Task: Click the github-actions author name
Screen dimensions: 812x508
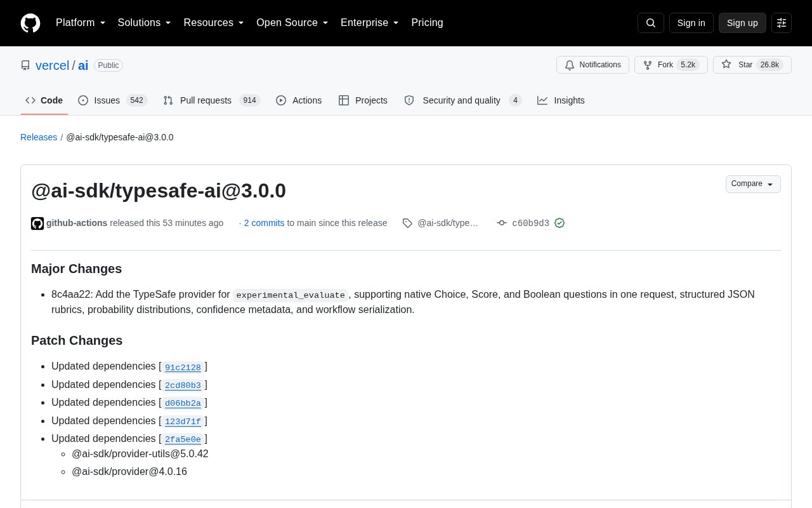Action: tap(77, 223)
